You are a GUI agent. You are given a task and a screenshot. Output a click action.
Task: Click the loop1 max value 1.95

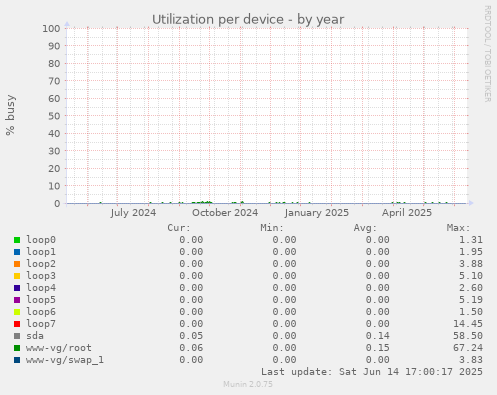coord(471,252)
